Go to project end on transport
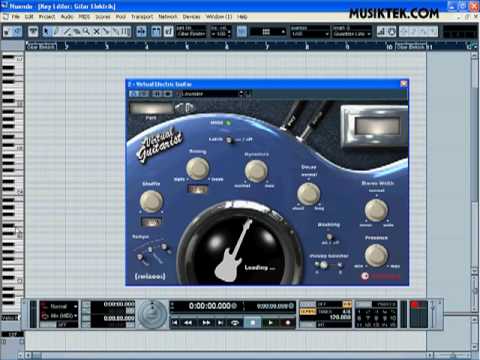 (220, 322)
